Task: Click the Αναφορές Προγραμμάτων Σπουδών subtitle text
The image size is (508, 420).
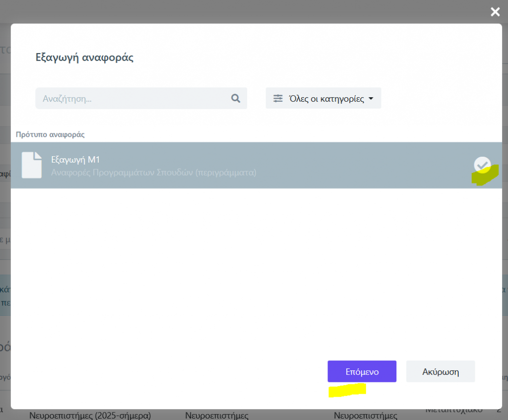Action: tap(154, 173)
